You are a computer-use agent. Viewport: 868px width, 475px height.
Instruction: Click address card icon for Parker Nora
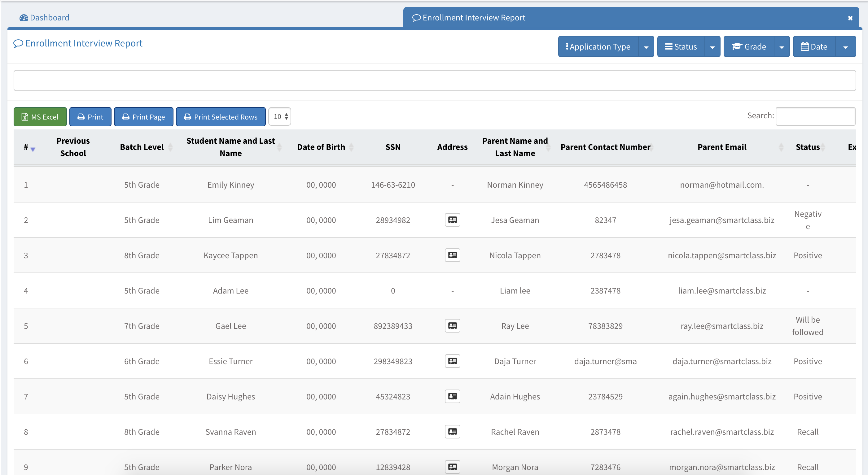452,467
